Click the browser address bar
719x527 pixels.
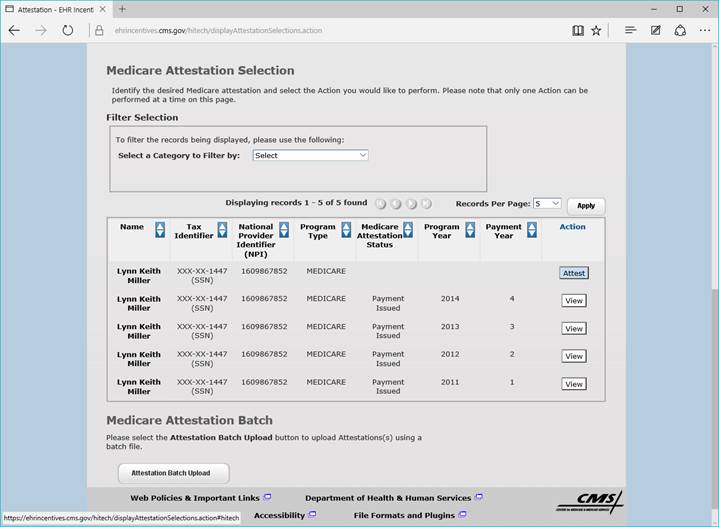point(330,30)
